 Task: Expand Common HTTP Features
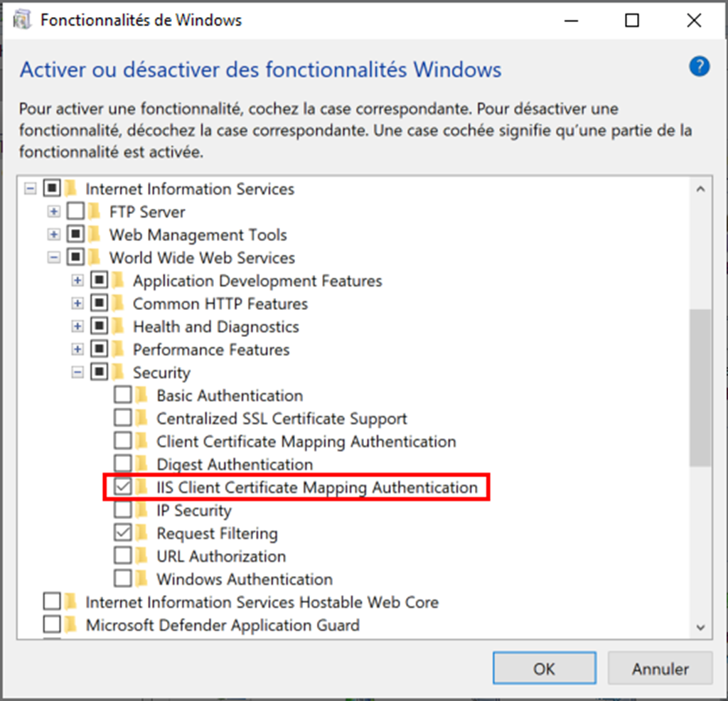pos(77,303)
